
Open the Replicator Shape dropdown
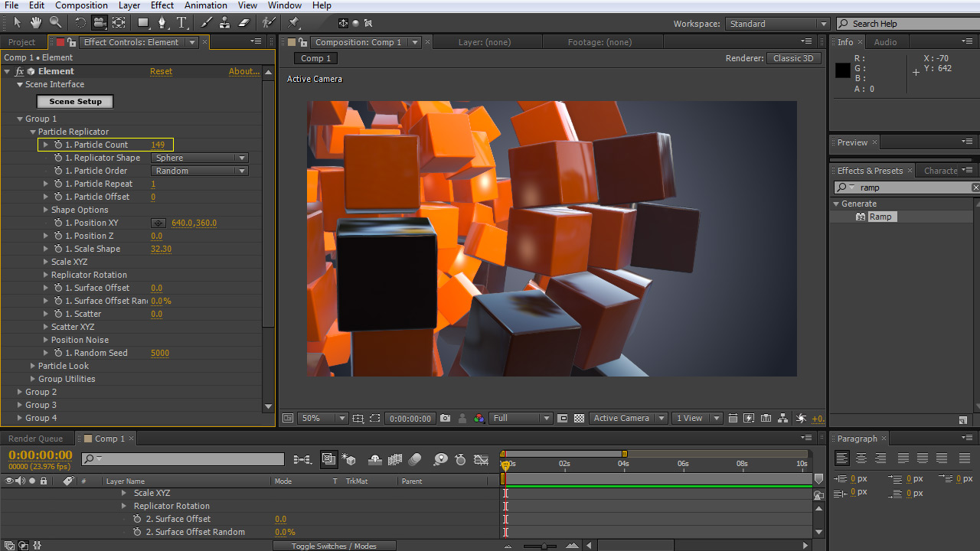200,158
